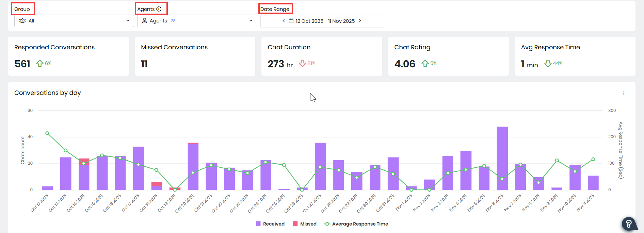Open the Responded Conversations card
This screenshot has height=233, width=644.
[x=68, y=56]
